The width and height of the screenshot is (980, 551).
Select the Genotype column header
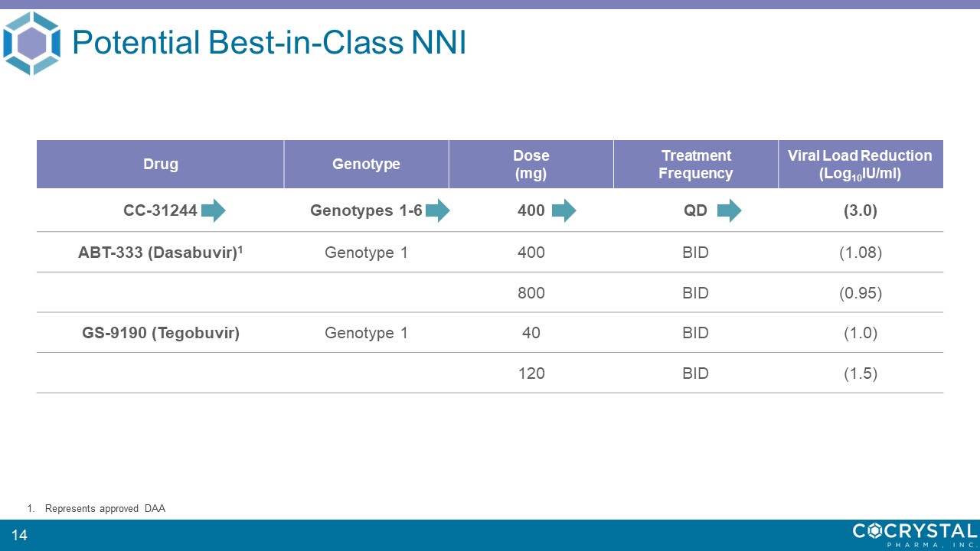click(366, 165)
